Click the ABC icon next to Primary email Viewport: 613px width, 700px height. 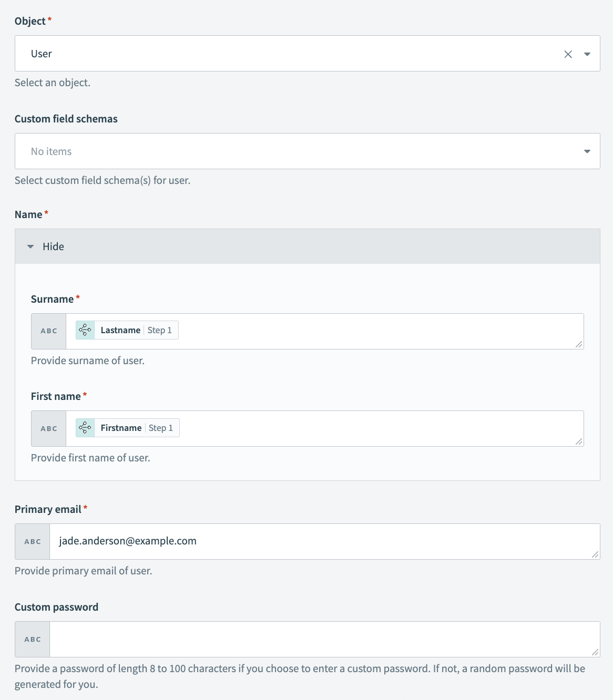tap(32, 541)
